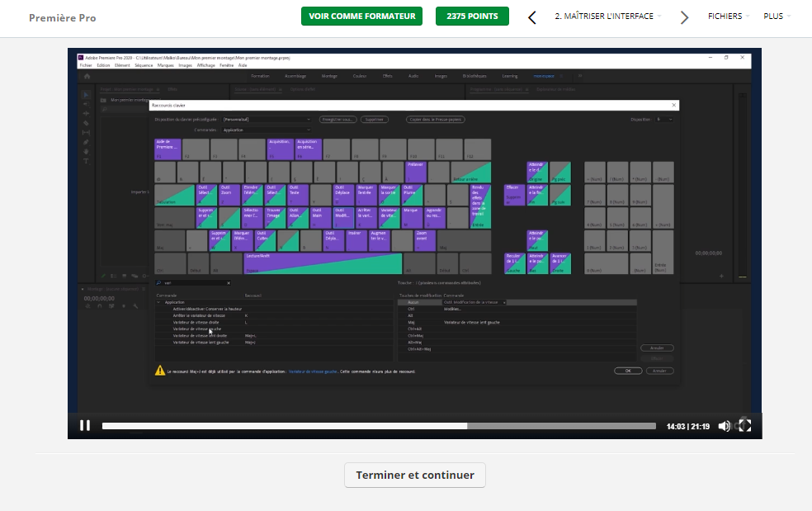Open the Fenêtre menu in Premiere Pro
The image size is (812, 511).
226,65
